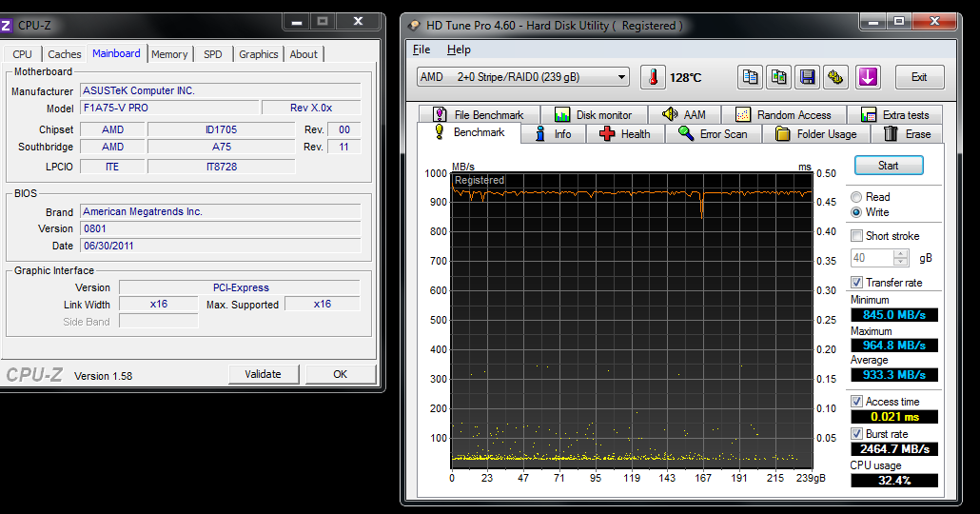Click the 32.4% CPU usage readout
Screen dimensions: 980x514
(x=893, y=481)
